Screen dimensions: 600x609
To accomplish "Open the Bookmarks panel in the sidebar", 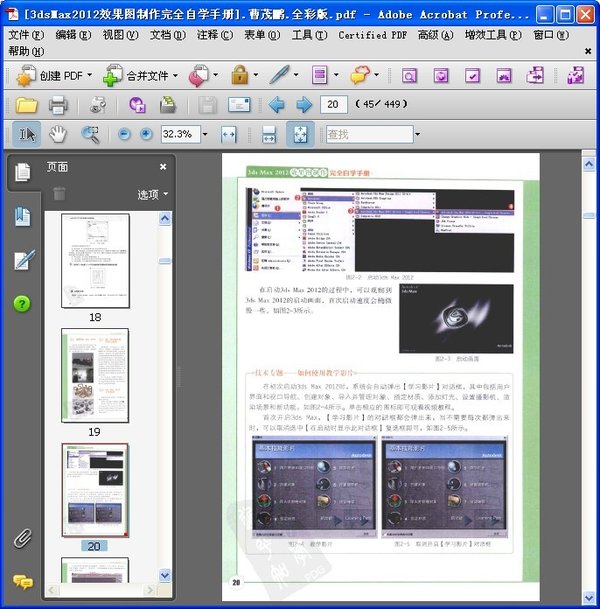I will click(x=22, y=217).
